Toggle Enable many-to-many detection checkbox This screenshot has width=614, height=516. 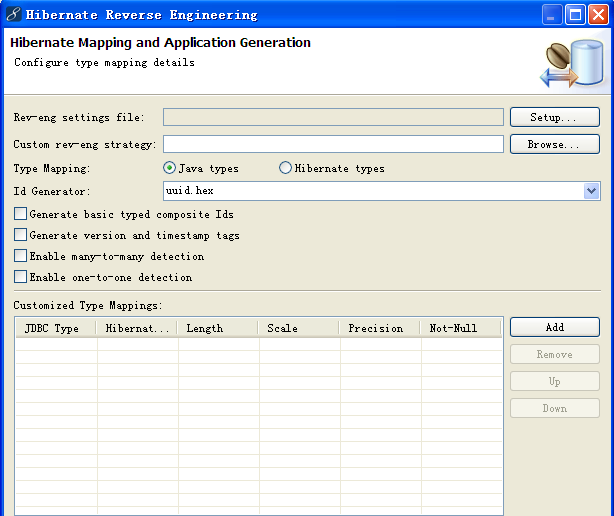20,256
